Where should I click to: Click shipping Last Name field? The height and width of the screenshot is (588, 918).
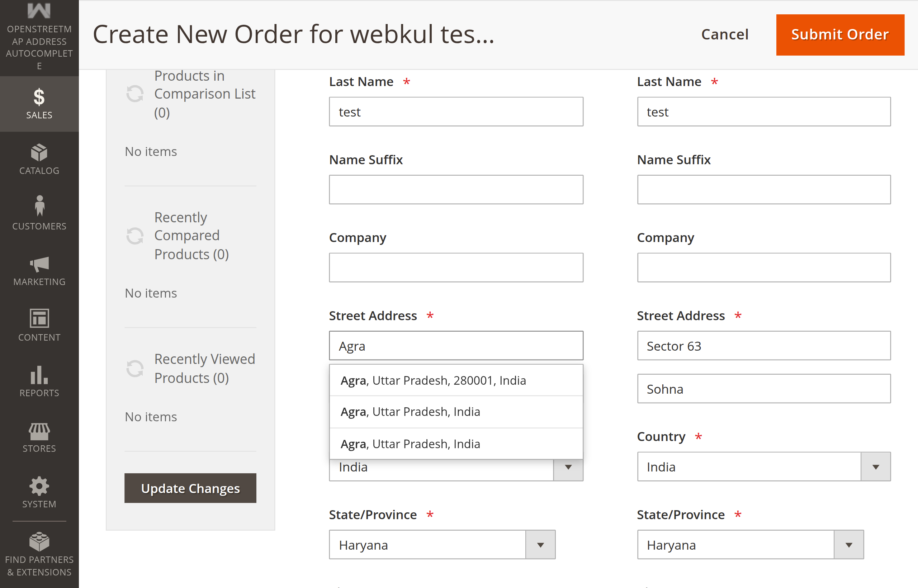tap(764, 112)
